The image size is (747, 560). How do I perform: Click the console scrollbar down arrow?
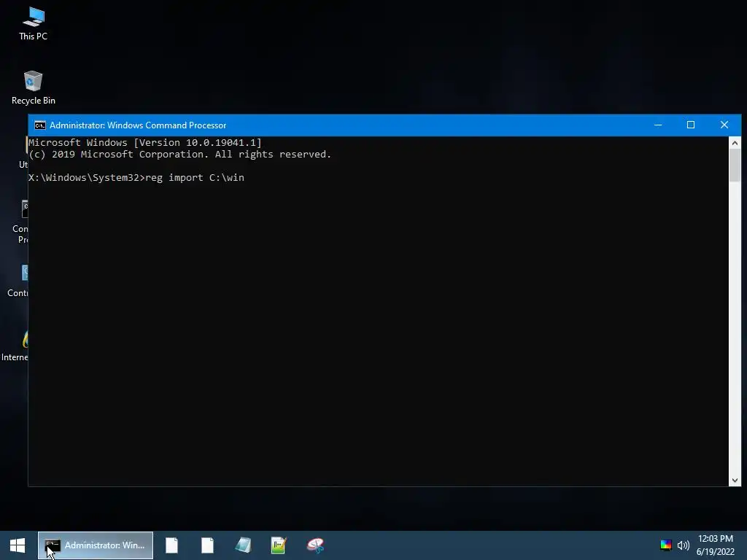pos(735,481)
